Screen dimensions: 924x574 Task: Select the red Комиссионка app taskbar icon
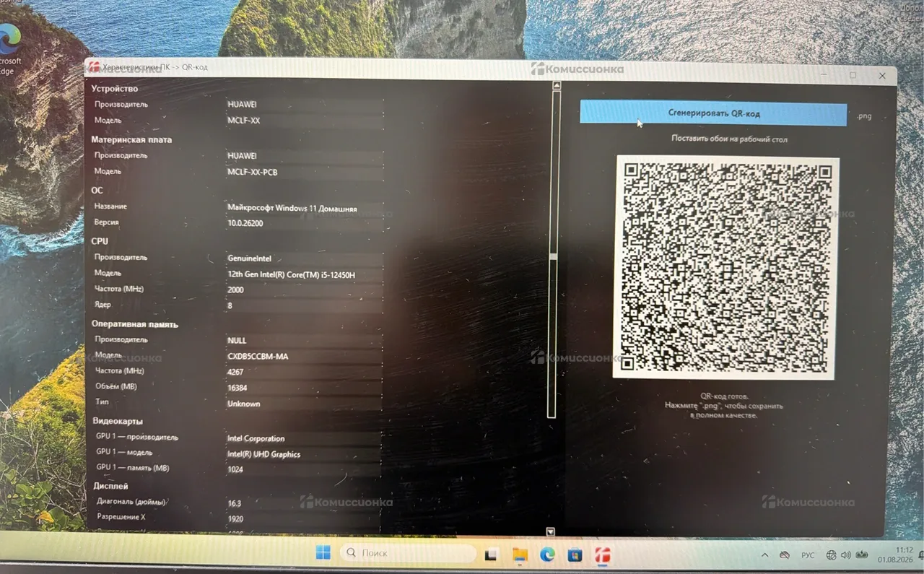(x=602, y=555)
